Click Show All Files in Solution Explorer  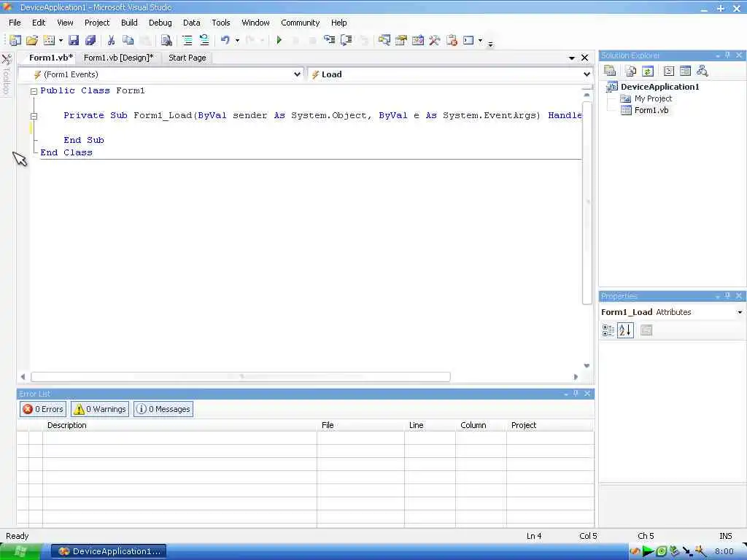631,71
